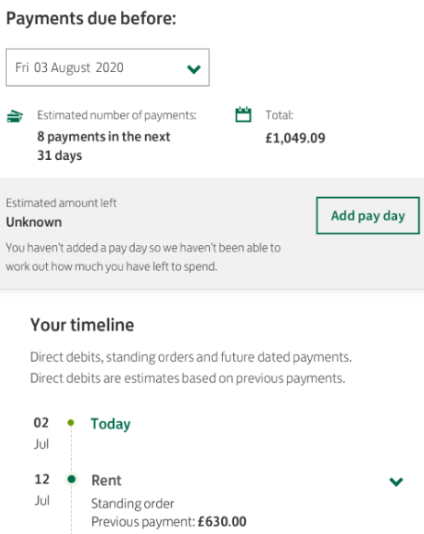The width and height of the screenshot is (424, 534).
Task: Select the 12 Jul timeline marker dot
Action: click(71, 479)
